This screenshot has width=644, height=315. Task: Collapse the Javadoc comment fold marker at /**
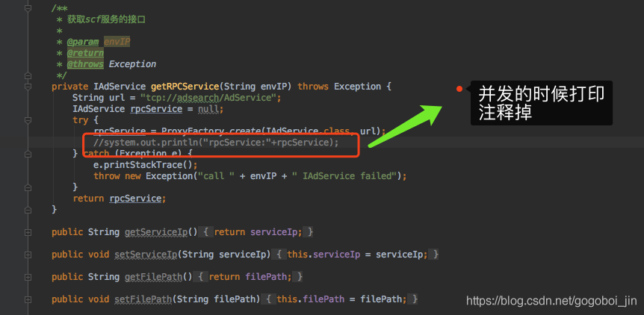click(x=28, y=7)
